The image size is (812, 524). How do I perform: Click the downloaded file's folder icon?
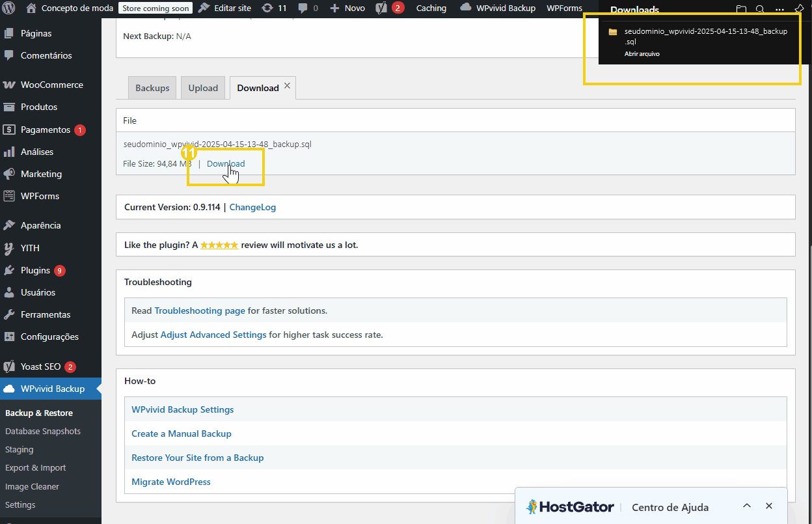[612, 31]
